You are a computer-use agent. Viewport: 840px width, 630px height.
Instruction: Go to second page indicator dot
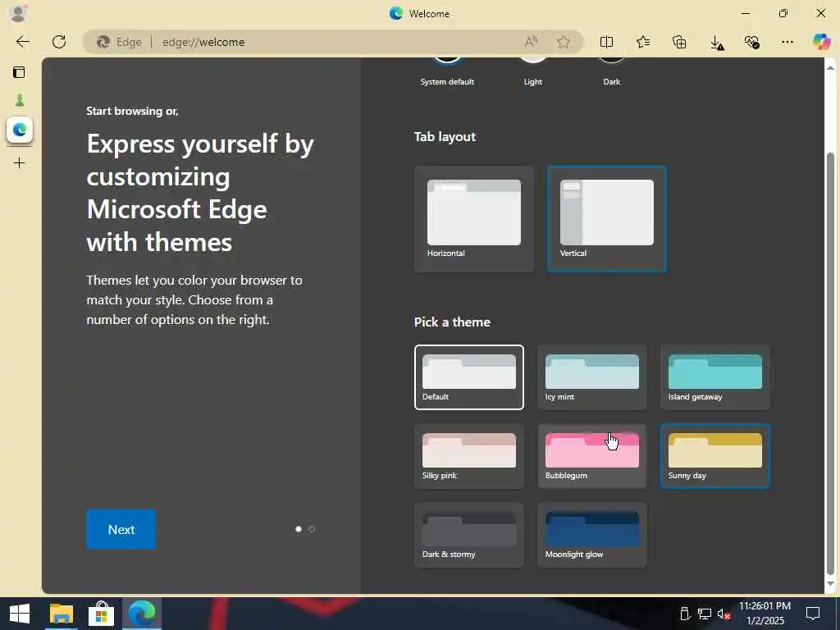(x=312, y=529)
